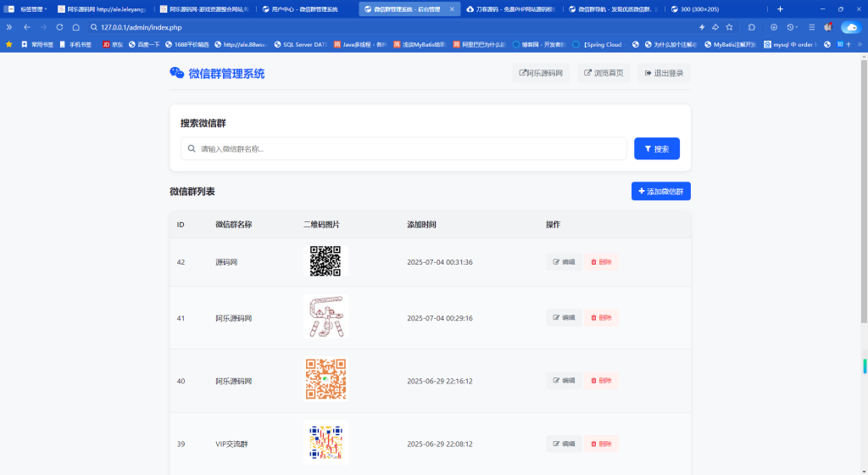Screen dimensions: 868x475
Task: Open the 手机书签 bookmarks folder
Action: [75, 44]
